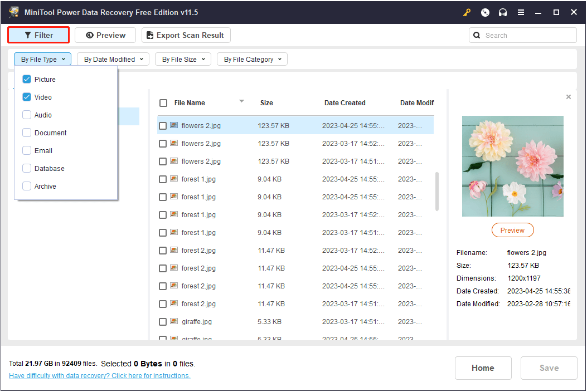
Task: Select flowers 2.jpg created 2023-03-17 14:52
Action: 295,144
